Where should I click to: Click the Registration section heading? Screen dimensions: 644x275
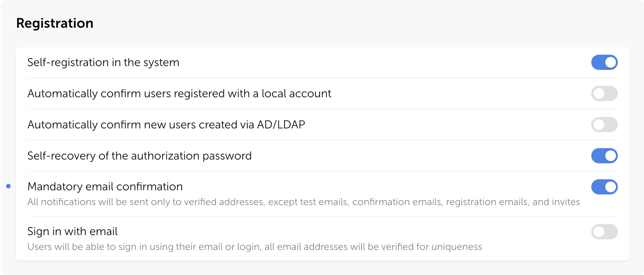55,23
